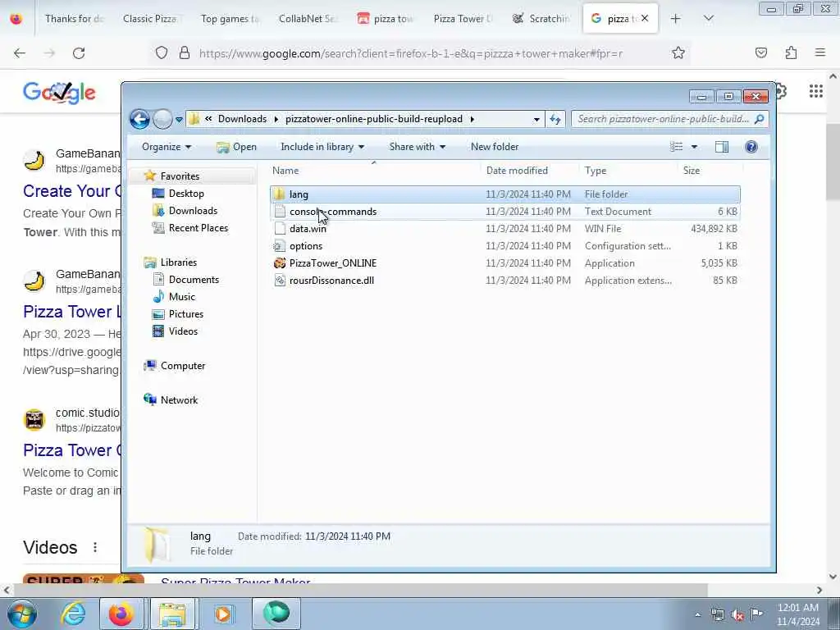The width and height of the screenshot is (840, 630).
Task: Open Windows Start menu
Action: pos(21,614)
